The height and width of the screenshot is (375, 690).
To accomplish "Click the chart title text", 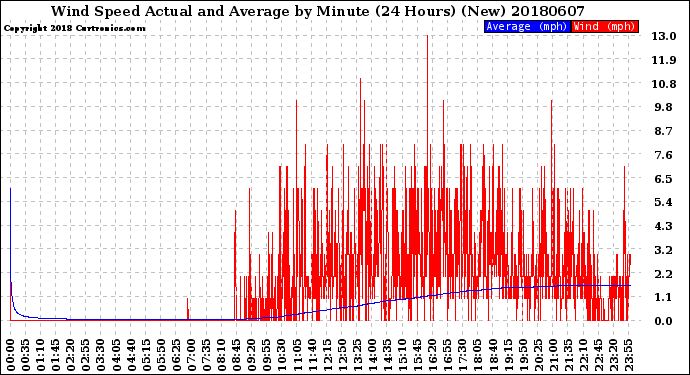I will [318, 11].
